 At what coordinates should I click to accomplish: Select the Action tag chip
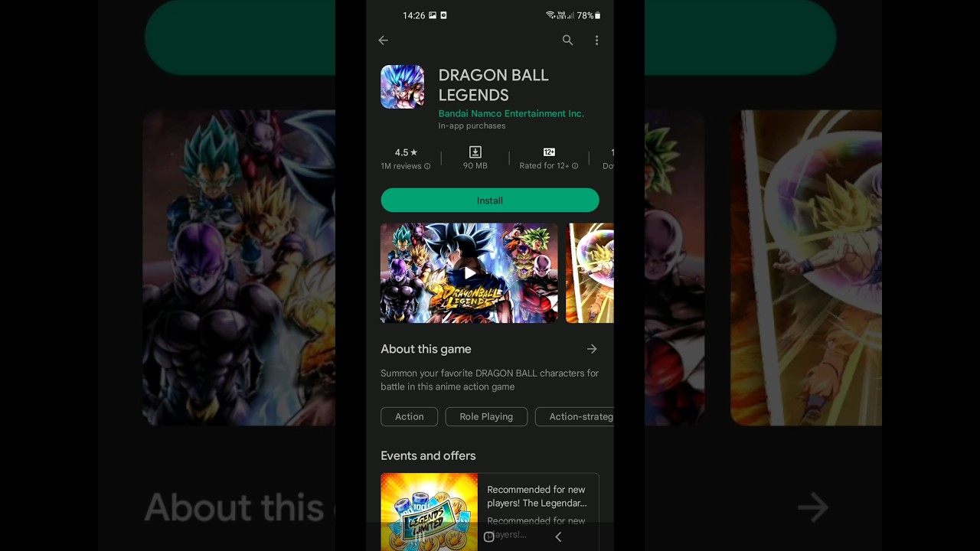tap(409, 416)
